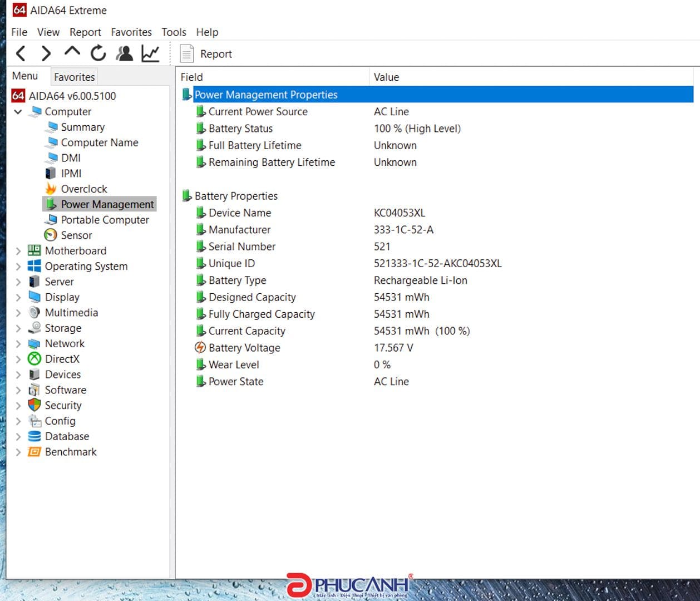Click the Sensor gauge icon
The image size is (700, 601).
tap(51, 235)
